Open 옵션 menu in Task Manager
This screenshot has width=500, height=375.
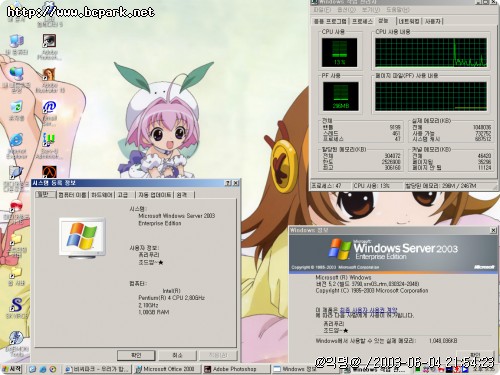tap(347, 10)
